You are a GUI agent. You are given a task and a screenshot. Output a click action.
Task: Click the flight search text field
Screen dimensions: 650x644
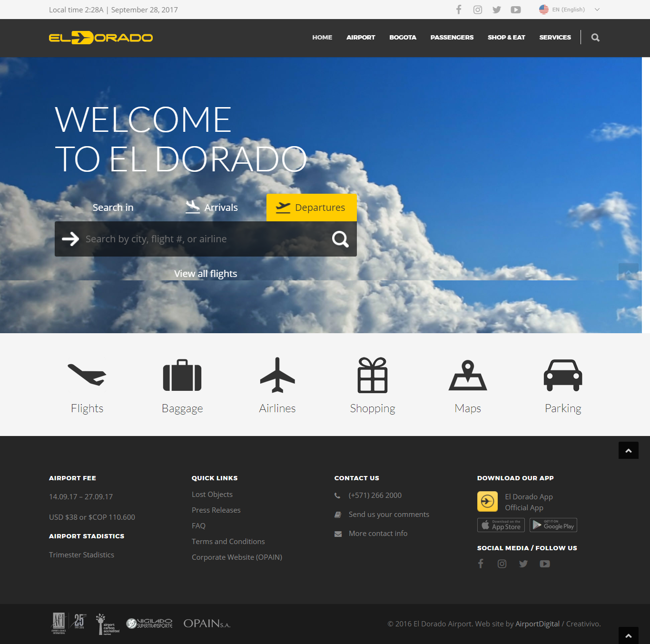[x=205, y=239]
